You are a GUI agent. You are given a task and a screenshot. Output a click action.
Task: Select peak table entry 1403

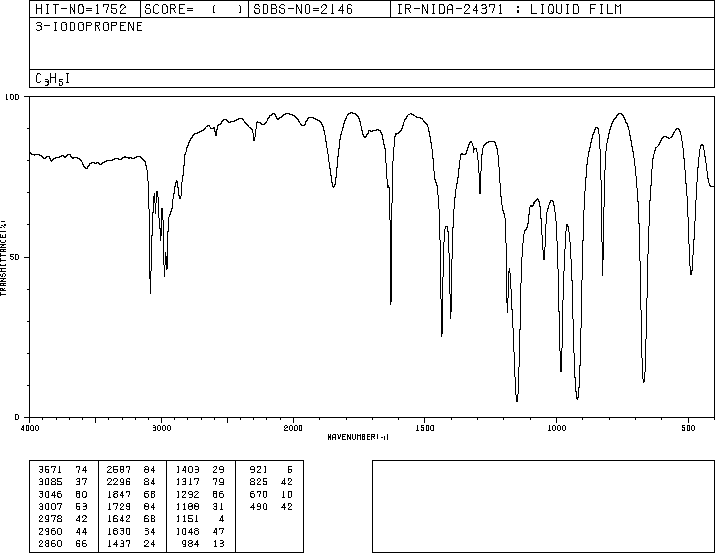pyautogui.click(x=187, y=470)
